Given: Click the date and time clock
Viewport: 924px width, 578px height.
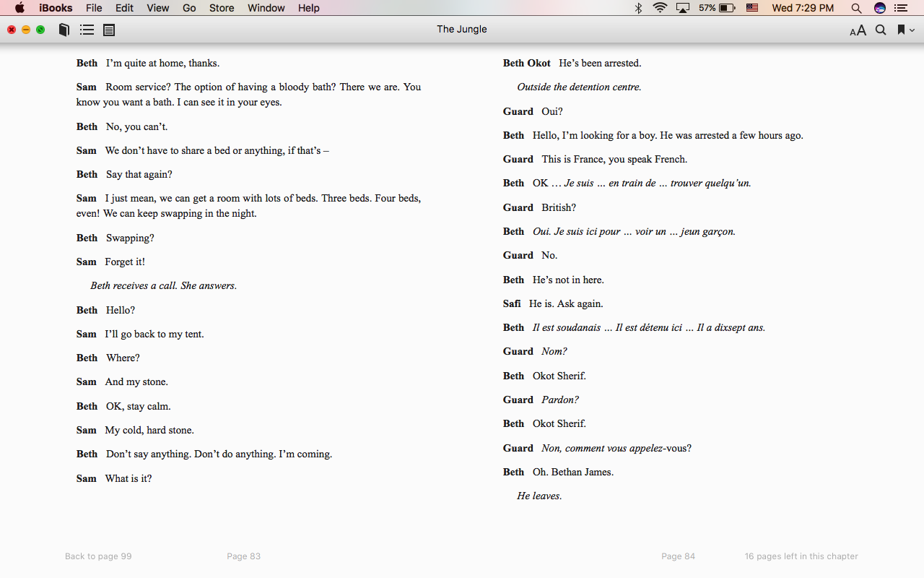Looking at the screenshot, I should point(803,8).
